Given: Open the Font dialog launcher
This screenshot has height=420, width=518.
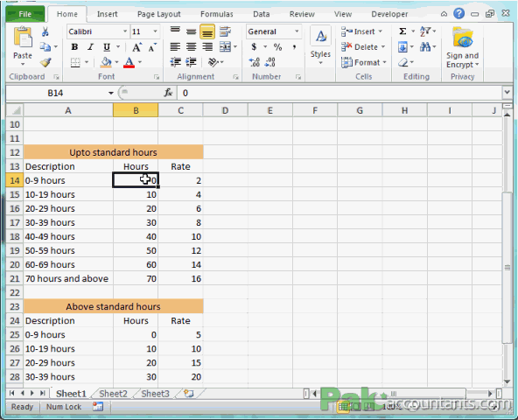Looking at the screenshot, I should pyautogui.click(x=157, y=77).
